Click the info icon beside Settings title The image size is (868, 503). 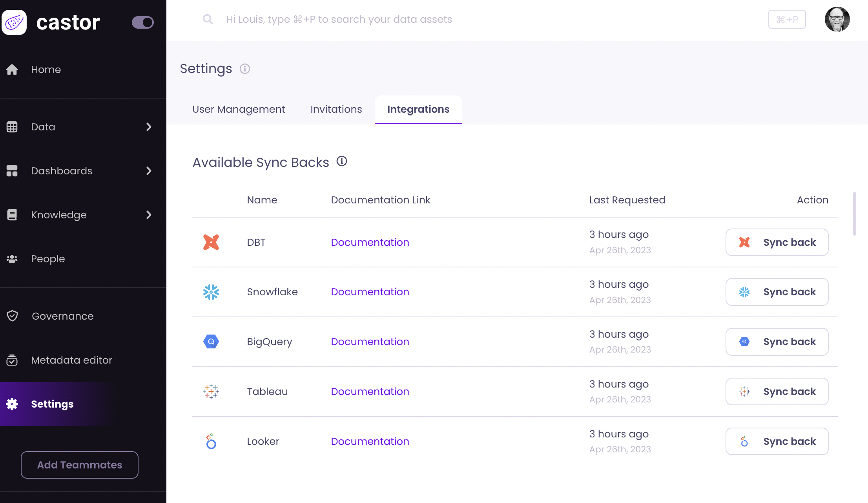click(x=245, y=69)
